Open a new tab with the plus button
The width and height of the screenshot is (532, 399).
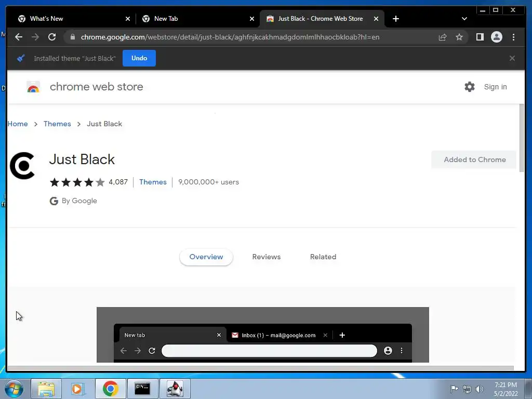point(395,19)
